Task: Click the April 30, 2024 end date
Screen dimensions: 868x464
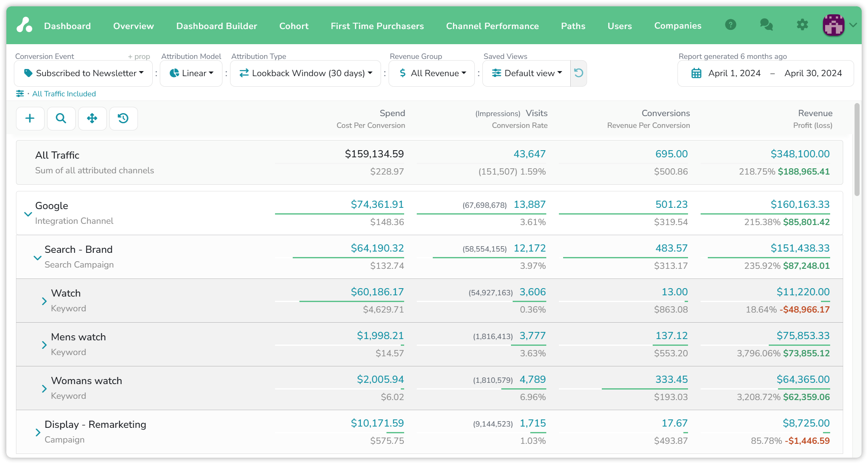Action: point(813,73)
